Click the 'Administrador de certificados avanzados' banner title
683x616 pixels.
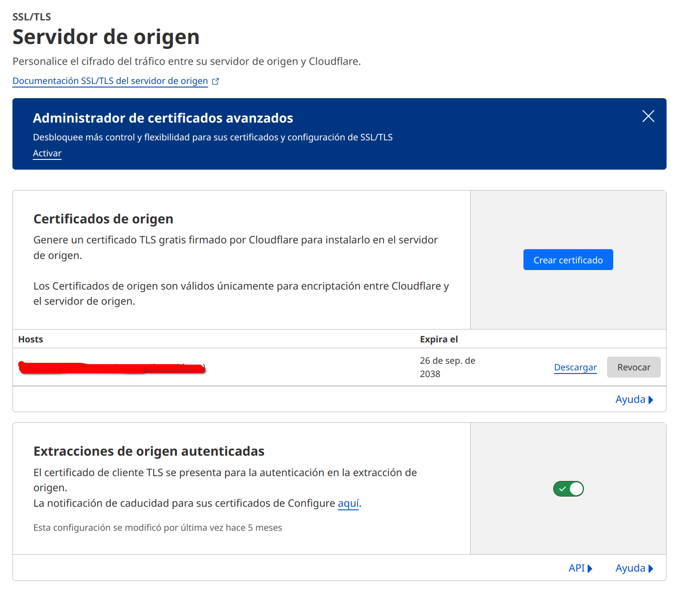click(x=163, y=118)
